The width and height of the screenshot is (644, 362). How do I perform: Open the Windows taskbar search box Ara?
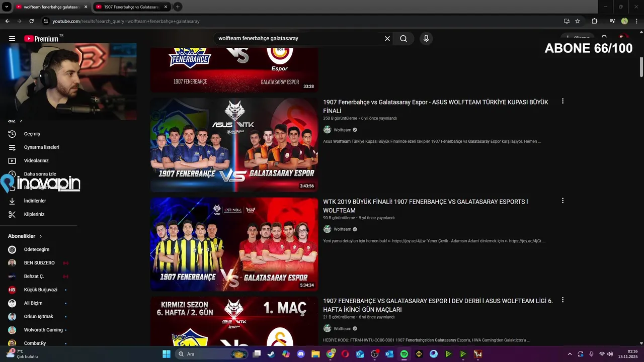click(210, 354)
